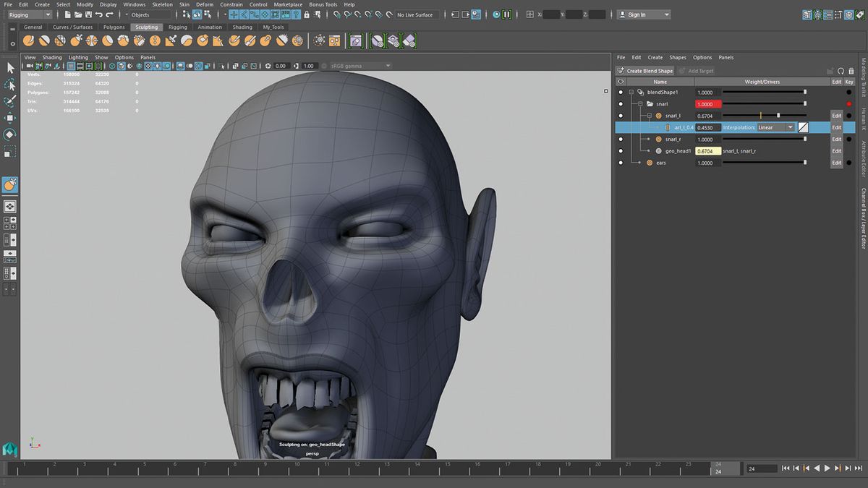Image resolution: width=868 pixels, height=488 pixels.
Task: Toggle the red Key indicator for snarl group
Action: pos(848,104)
